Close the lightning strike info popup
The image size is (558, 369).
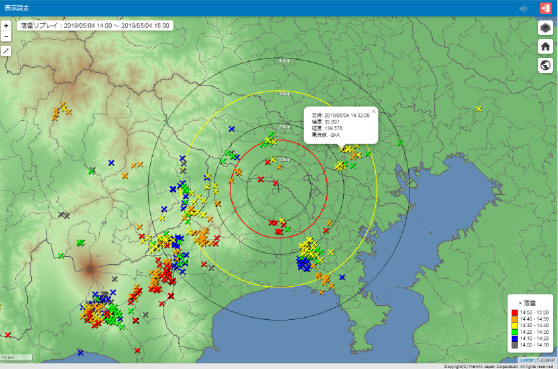pyautogui.click(x=373, y=111)
